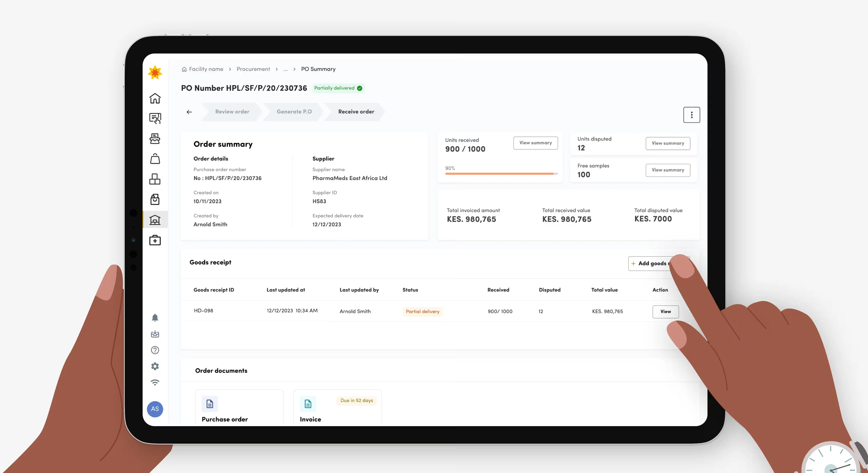Open the Home icon in sidebar

click(155, 98)
